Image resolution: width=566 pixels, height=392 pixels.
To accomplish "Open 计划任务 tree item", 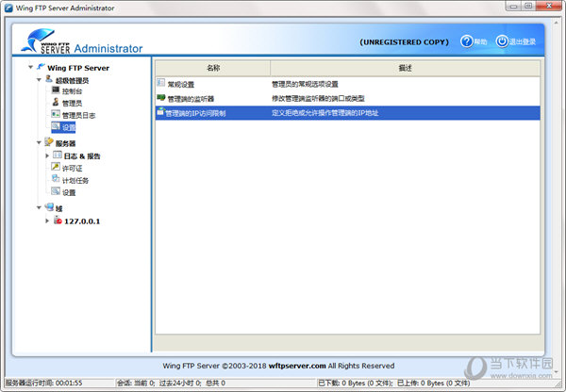I will tap(75, 181).
